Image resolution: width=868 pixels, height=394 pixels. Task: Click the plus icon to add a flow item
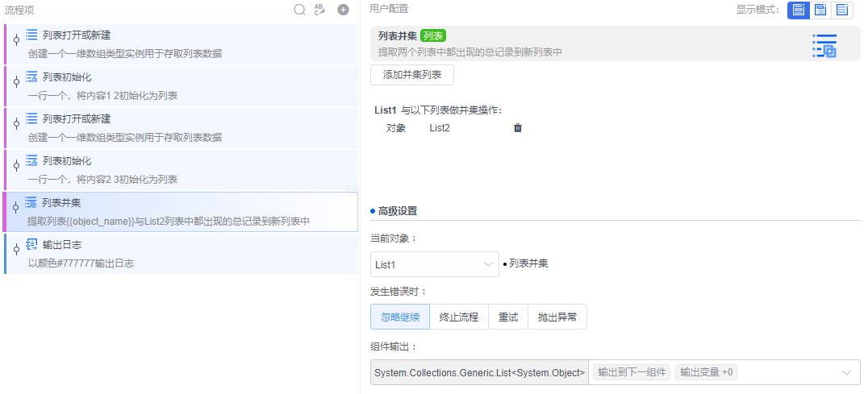coord(343,10)
